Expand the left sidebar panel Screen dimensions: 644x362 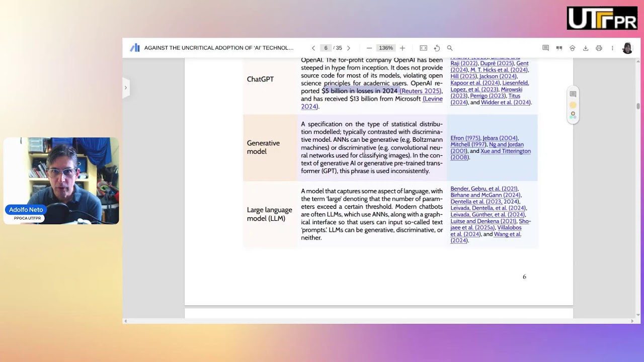(x=126, y=87)
